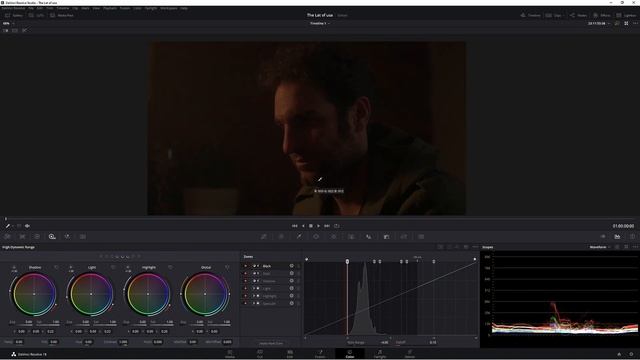This screenshot has width=640, height=360.
Task: Open the Workspace menu
Action: point(169,8)
